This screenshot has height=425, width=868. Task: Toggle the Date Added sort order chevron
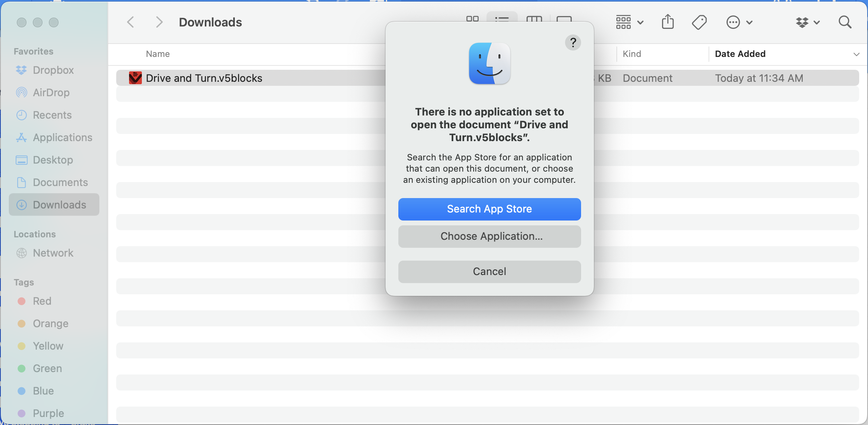click(856, 54)
